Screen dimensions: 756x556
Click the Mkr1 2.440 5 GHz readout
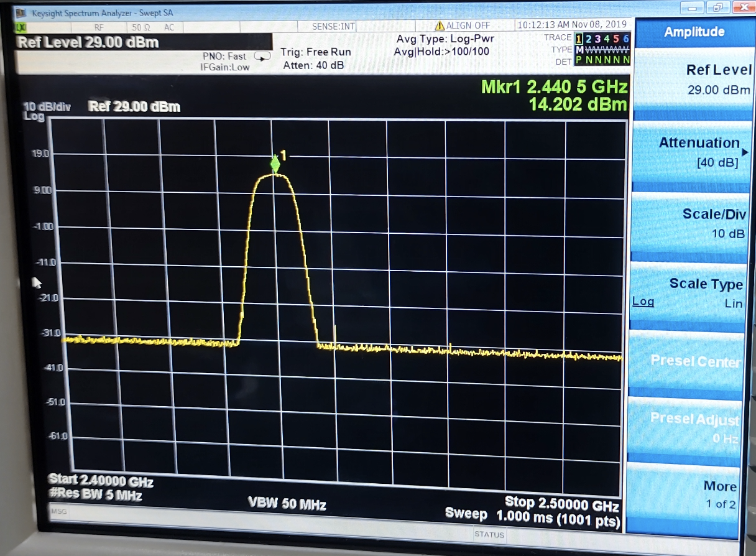click(x=555, y=87)
